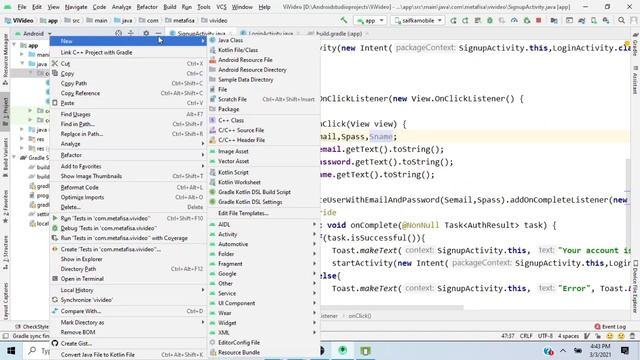Click the 4 spaces indent indicator
Screen dimensions: 640x360
pos(568,336)
